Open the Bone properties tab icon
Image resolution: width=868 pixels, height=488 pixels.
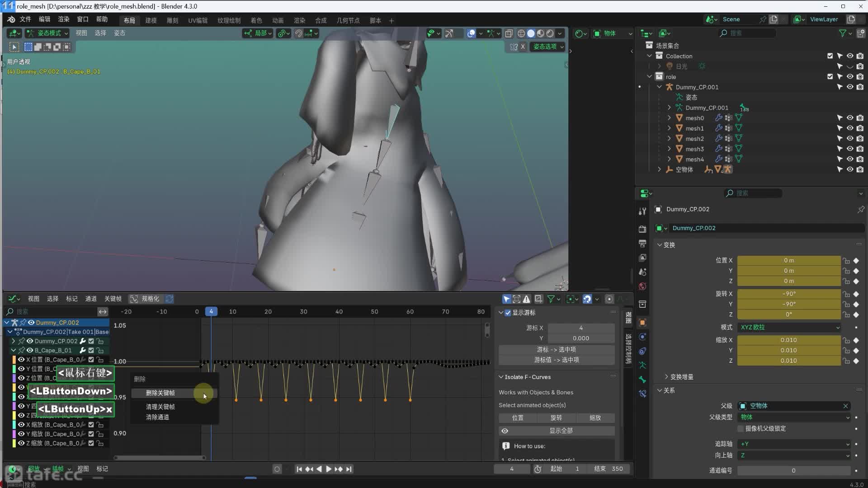point(642,380)
